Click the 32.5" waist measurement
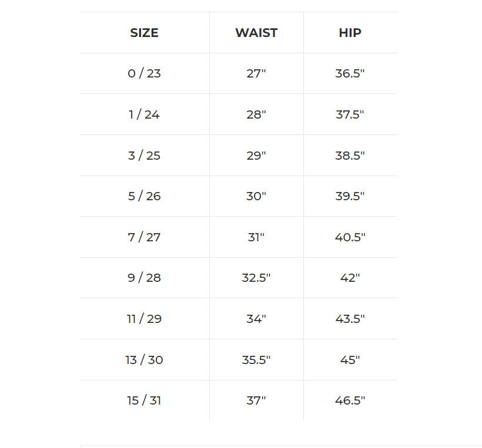The image size is (482, 448). coord(256,278)
